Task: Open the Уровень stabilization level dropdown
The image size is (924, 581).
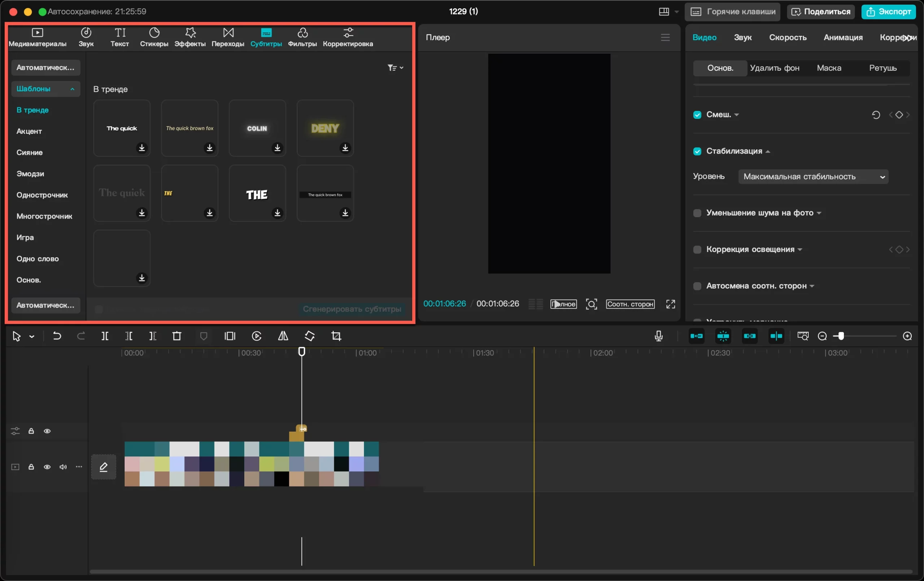Action: coord(813,176)
